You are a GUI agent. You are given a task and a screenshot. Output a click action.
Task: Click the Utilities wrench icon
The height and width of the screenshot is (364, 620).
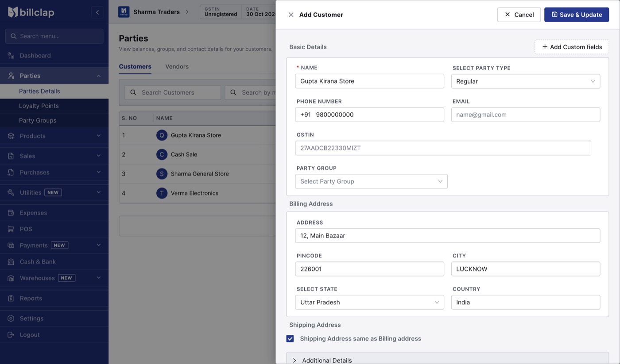(x=11, y=192)
